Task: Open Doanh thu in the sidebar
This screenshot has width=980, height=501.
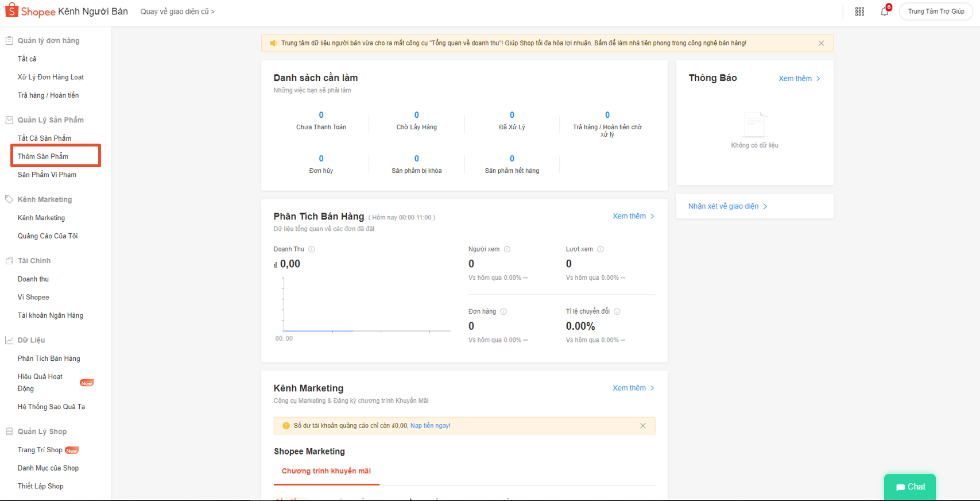Action: click(x=33, y=279)
